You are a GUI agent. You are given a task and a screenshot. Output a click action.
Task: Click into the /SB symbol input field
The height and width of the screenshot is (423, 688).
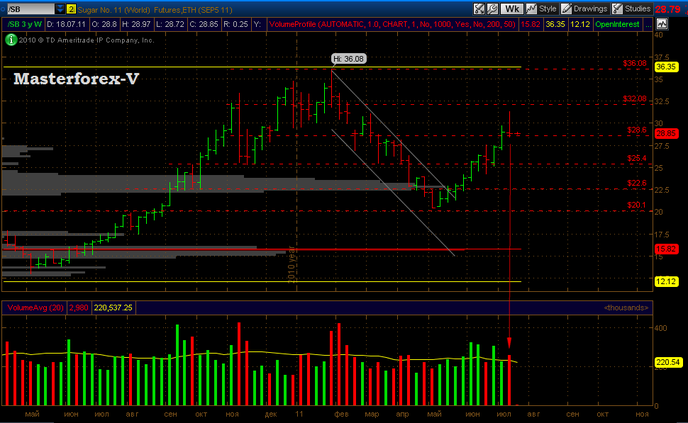[x=30, y=8]
